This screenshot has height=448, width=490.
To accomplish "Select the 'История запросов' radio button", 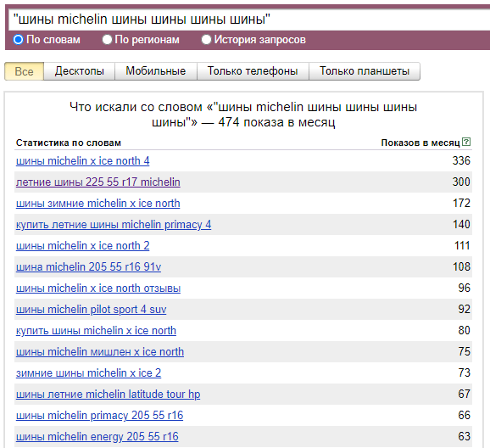I will click(x=206, y=40).
